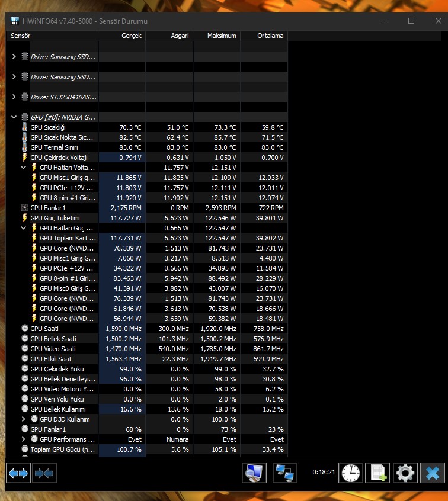Click the 0:18:21 elapsed time display
448x501 pixels.
pyautogui.click(x=324, y=472)
